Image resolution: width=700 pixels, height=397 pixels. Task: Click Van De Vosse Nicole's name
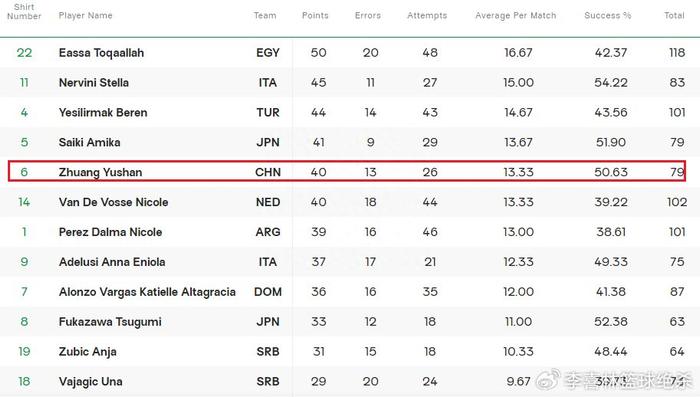tap(113, 202)
